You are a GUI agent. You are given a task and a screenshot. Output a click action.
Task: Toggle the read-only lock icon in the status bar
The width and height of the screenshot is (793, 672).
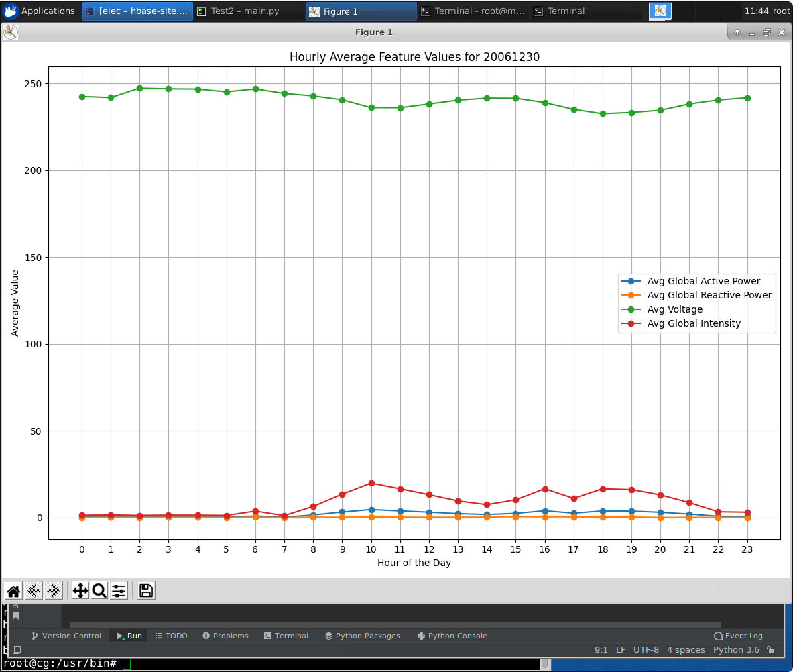coord(771,650)
